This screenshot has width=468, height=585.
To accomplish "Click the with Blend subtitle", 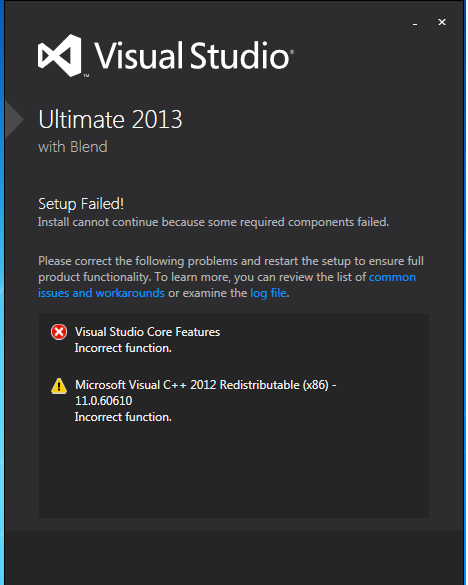I will click(x=73, y=147).
